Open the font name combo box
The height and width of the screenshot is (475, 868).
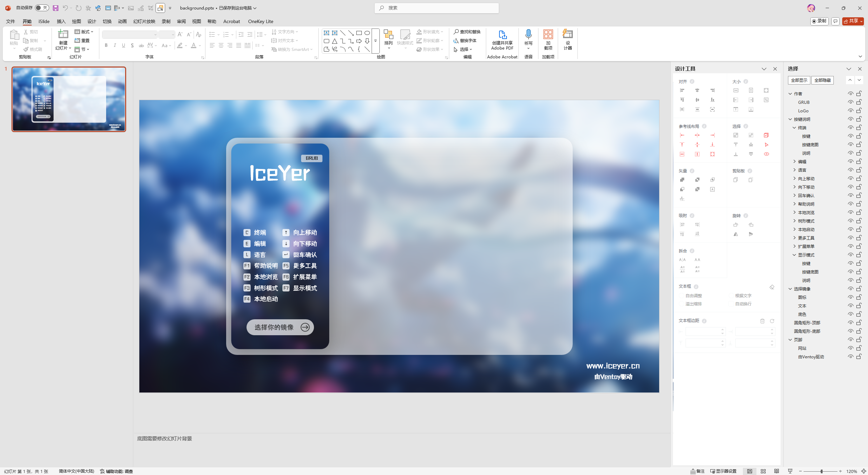coord(130,35)
